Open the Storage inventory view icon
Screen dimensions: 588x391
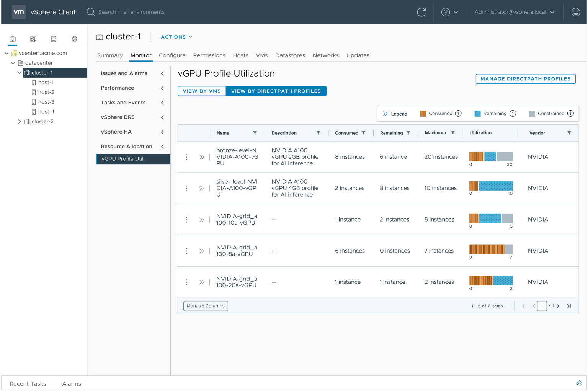click(54, 39)
